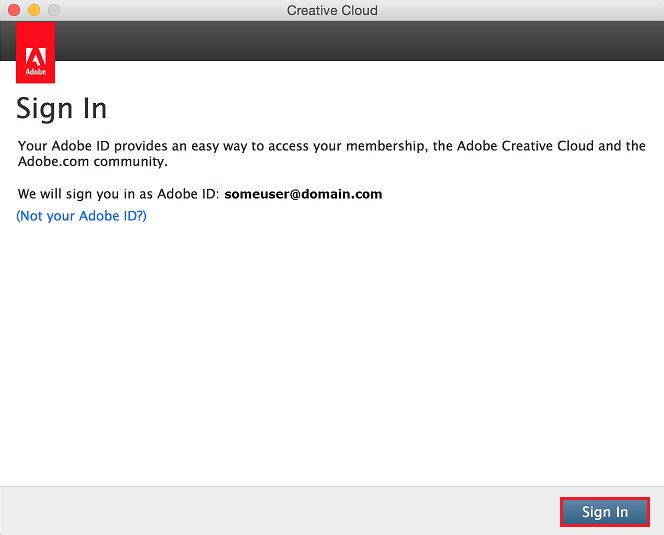Click the Creative Cloud window title
Screen dimensions: 664x535
point(332,10)
